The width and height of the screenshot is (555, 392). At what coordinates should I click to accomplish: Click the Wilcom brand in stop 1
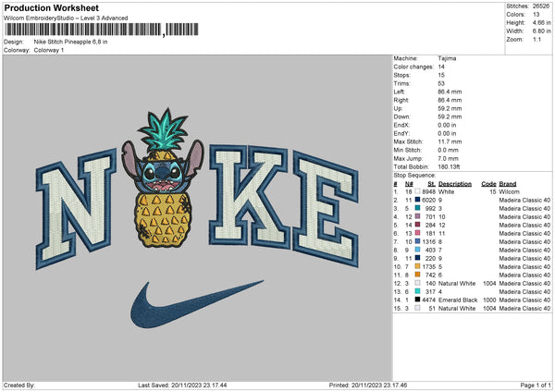pos(510,191)
